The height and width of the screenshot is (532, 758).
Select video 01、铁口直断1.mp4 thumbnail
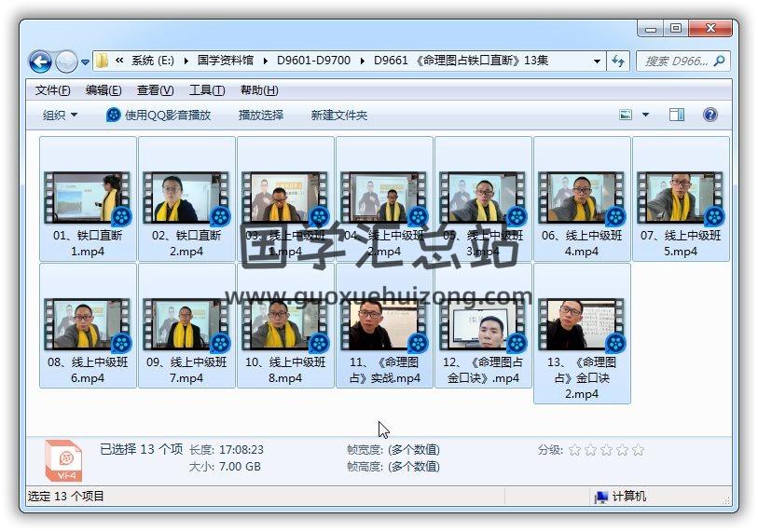tap(88, 198)
